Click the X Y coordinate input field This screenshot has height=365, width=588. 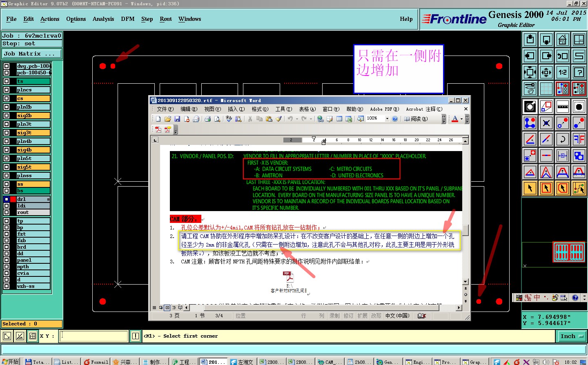[94, 336]
